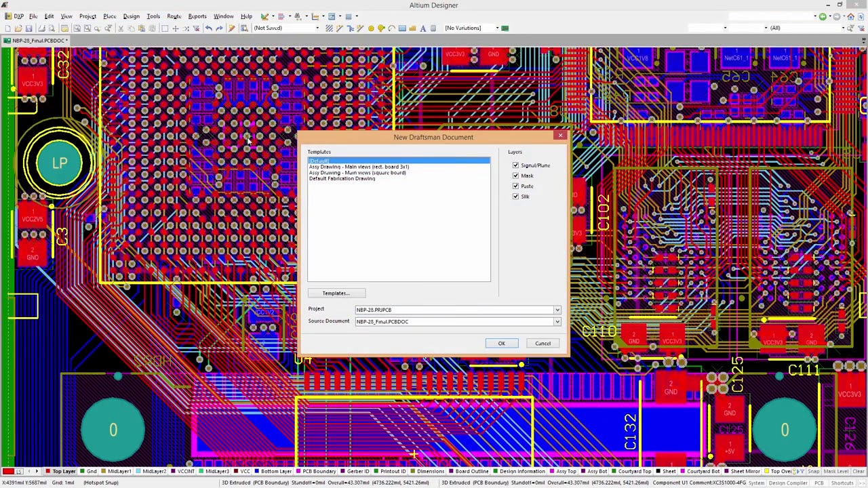This screenshot has height=488, width=868.
Task: Open the File menu
Action: click(x=33, y=16)
